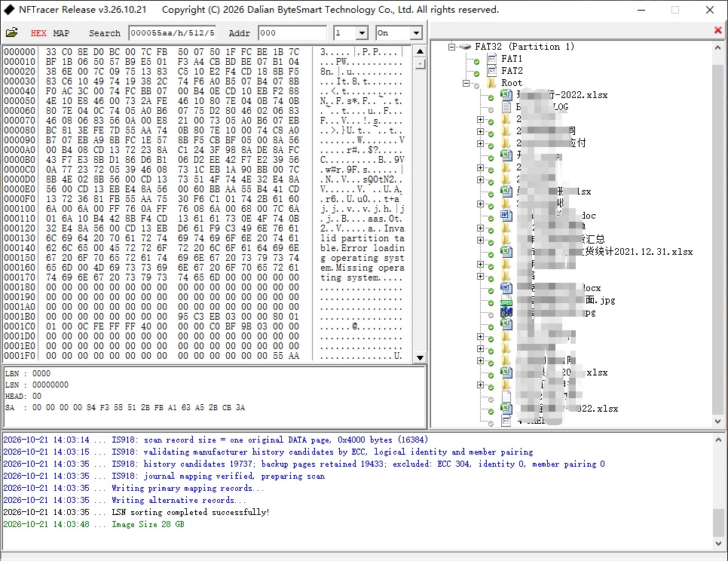Image resolution: width=728 pixels, height=564 pixels.
Task: Toggle the green check mark beside FAT2
Action: (x=476, y=74)
